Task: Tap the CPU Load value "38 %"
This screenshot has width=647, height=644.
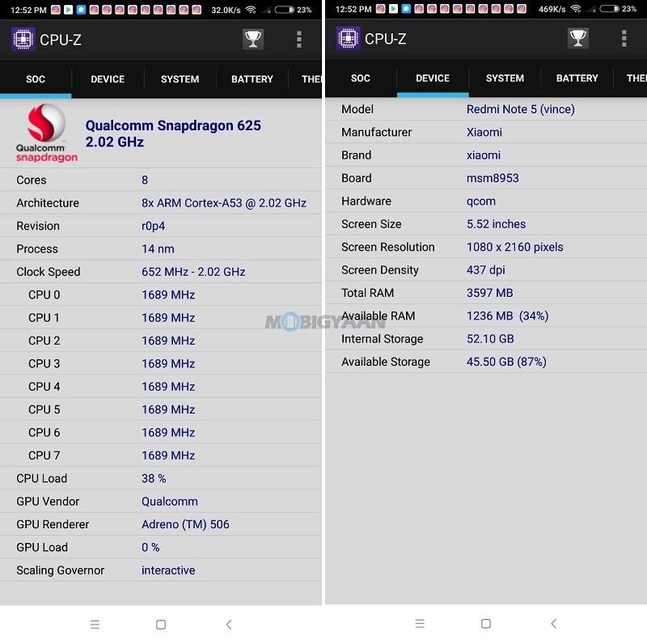Action: tap(154, 478)
